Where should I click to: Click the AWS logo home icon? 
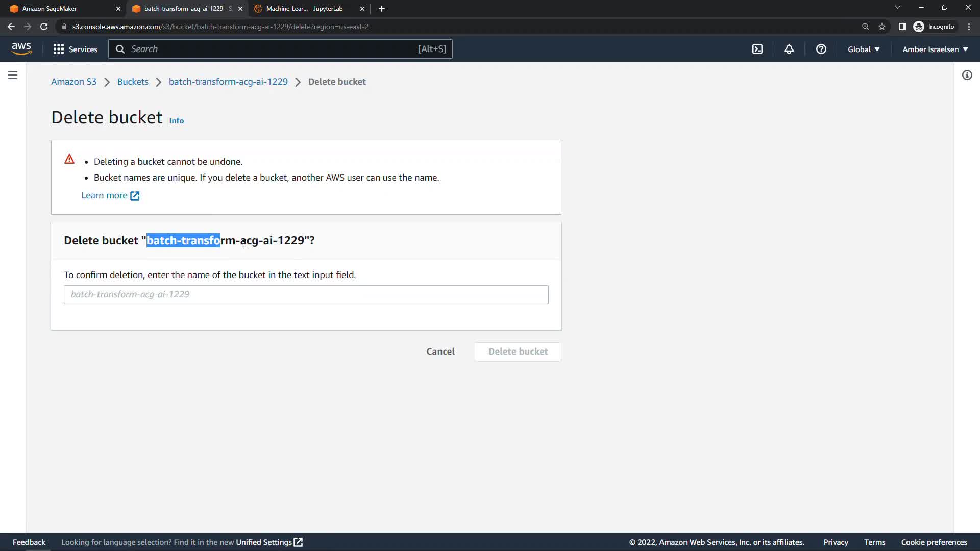(x=21, y=49)
